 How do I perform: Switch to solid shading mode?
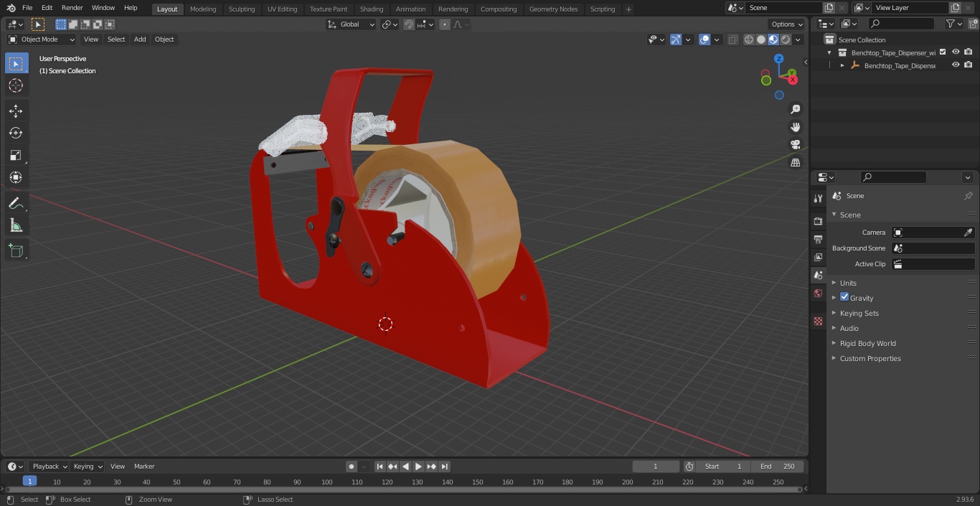pos(760,39)
